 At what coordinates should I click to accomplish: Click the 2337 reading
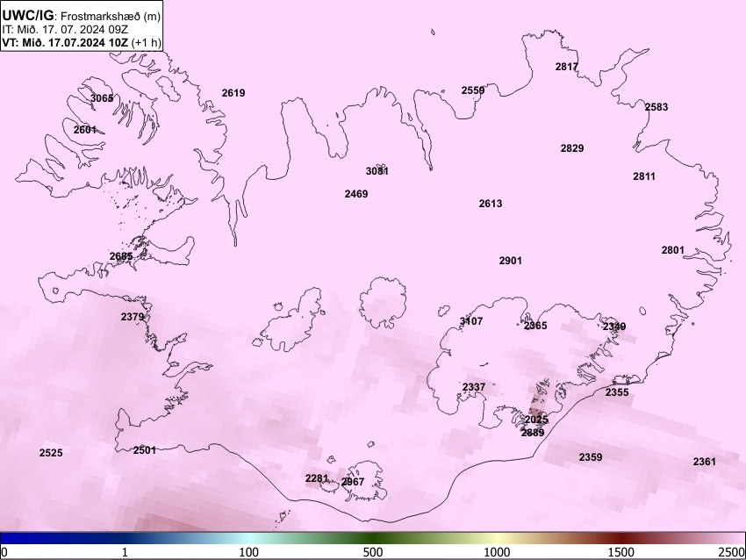pos(474,387)
